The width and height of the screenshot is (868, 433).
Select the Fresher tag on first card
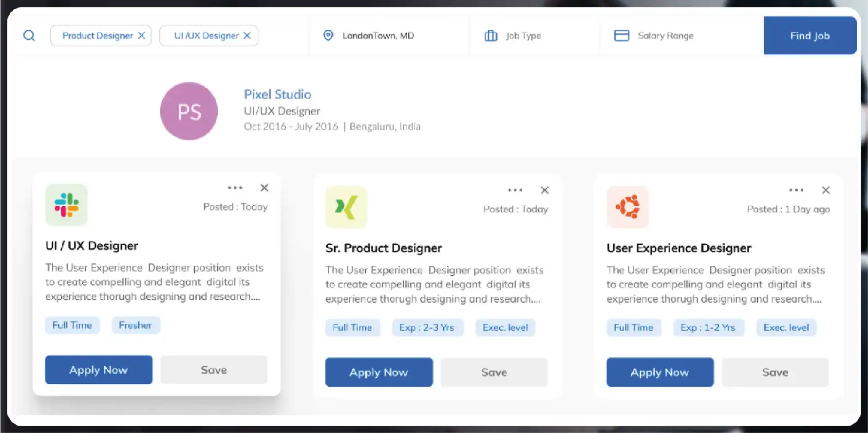coord(135,325)
